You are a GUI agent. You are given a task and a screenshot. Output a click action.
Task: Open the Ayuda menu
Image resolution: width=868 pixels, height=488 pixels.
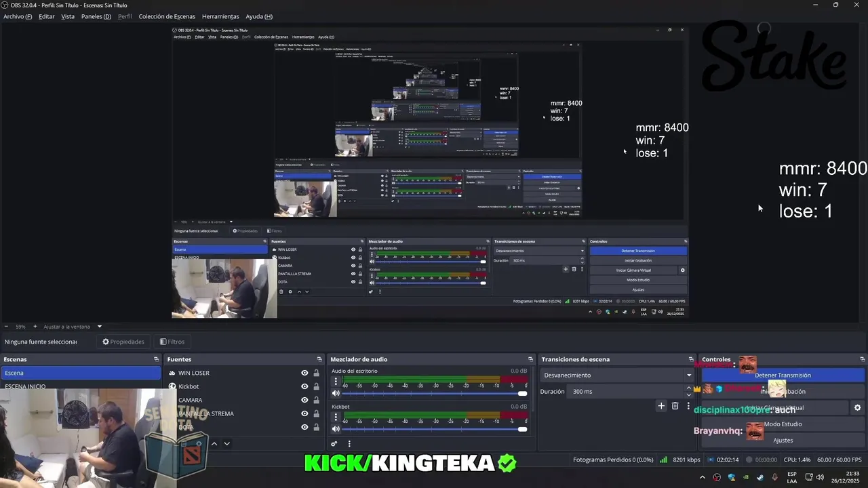click(259, 16)
